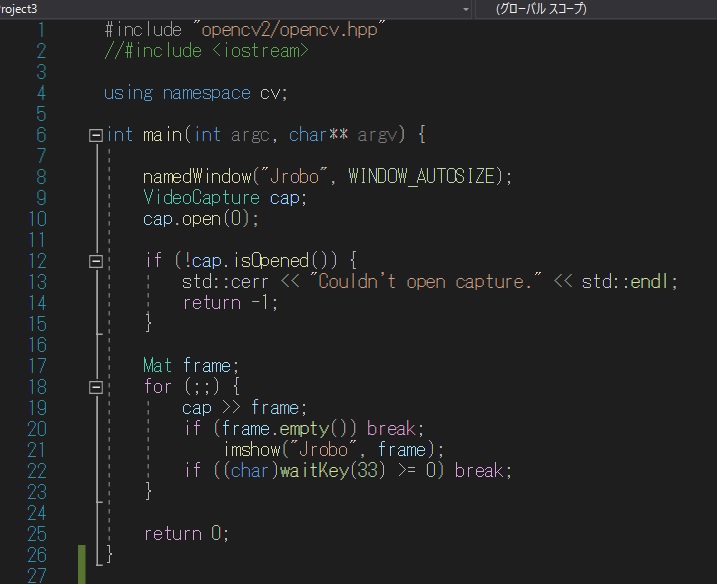
Task: Click the break keyword on line 20
Action: 391,429
